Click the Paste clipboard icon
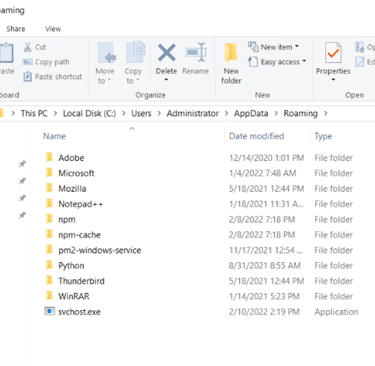The image size is (375, 366). point(6,53)
